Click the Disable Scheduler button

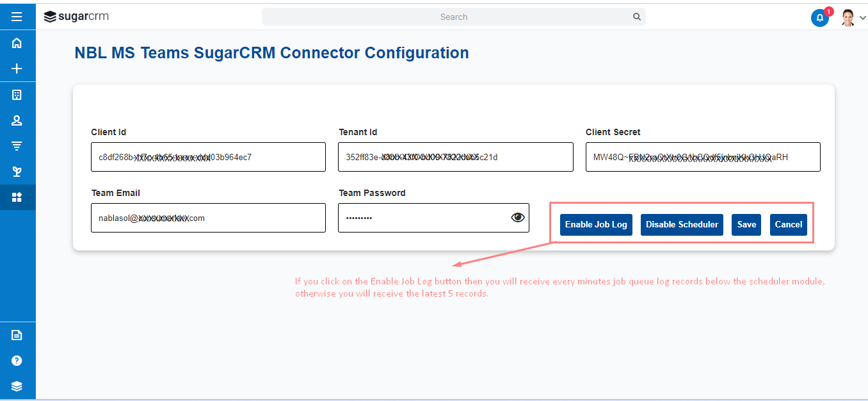coord(682,225)
